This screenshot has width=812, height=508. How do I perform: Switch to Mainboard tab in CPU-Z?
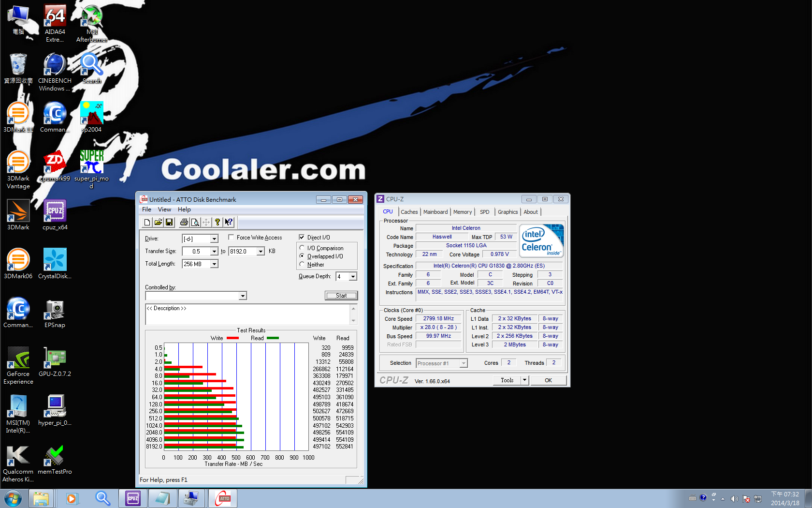pos(435,212)
